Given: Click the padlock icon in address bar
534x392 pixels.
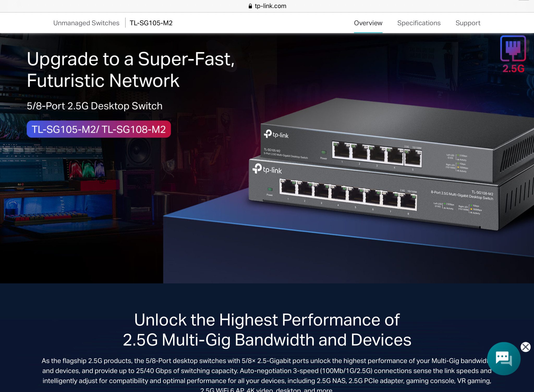Looking at the screenshot, I should [250, 6].
